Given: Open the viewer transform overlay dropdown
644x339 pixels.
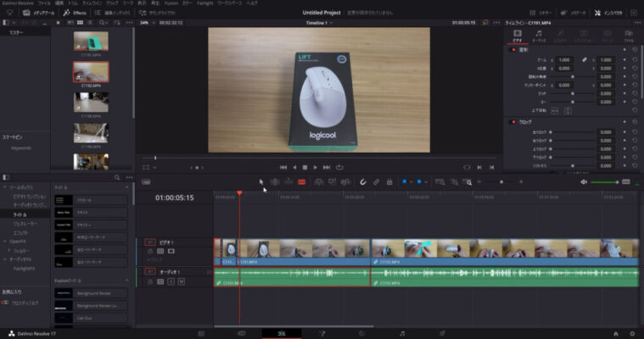Looking at the screenshot, I should (154, 168).
